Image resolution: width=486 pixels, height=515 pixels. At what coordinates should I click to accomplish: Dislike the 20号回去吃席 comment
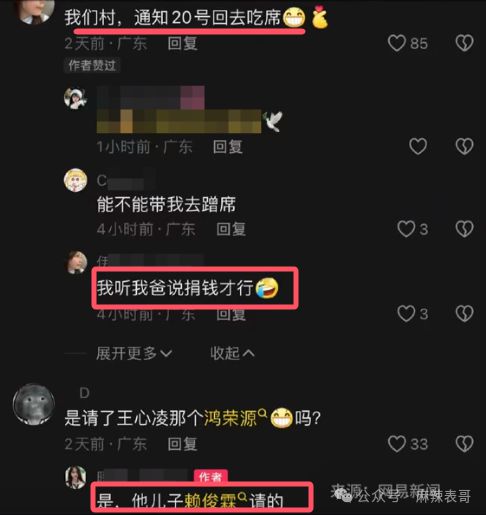(x=464, y=43)
